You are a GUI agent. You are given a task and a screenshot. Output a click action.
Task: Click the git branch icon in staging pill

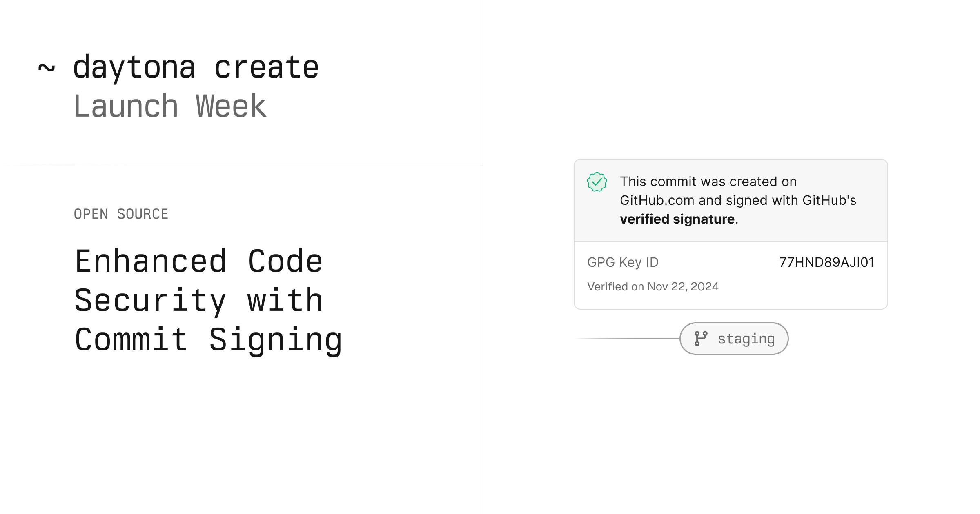(x=701, y=339)
